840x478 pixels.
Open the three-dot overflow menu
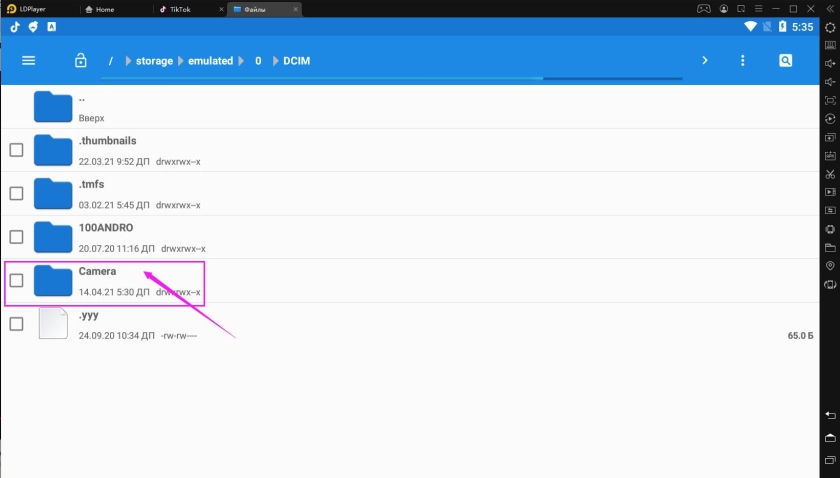click(742, 61)
